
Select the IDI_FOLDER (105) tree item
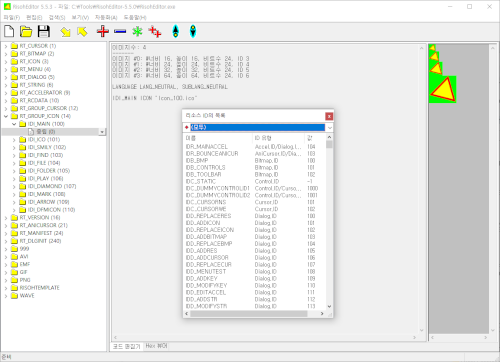point(49,171)
